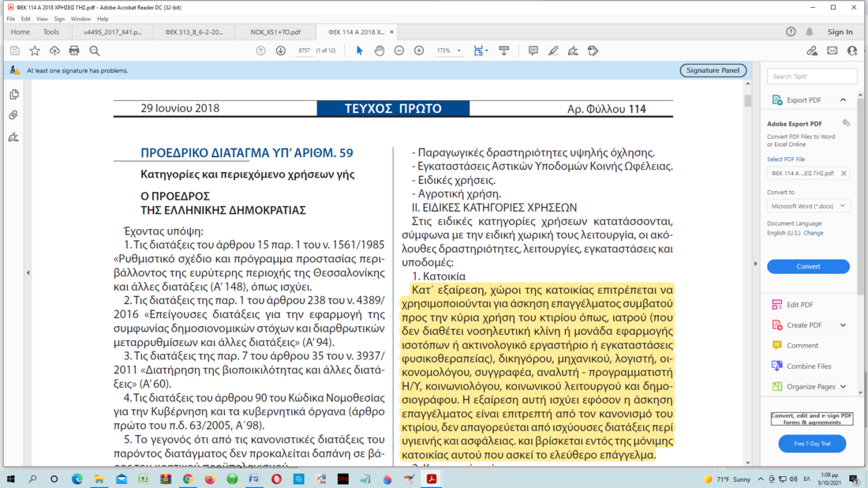This screenshot has height=488, width=868.
Task: Send file by email envelope icon
Action: click(832, 51)
